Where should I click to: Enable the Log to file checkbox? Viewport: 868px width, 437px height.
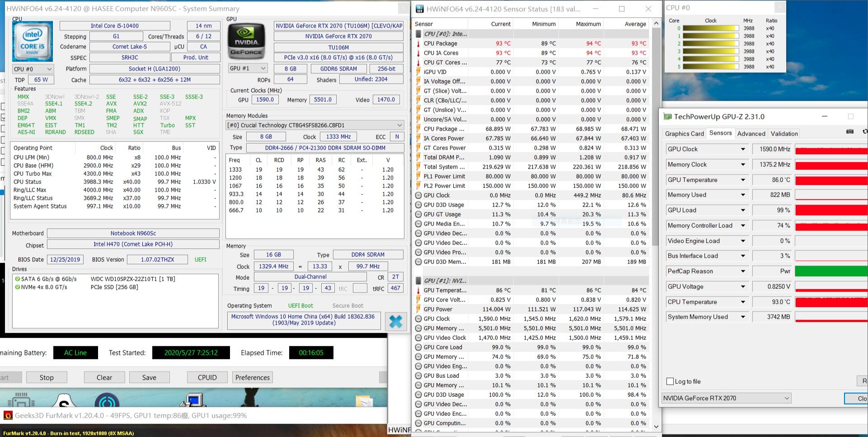tap(670, 382)
